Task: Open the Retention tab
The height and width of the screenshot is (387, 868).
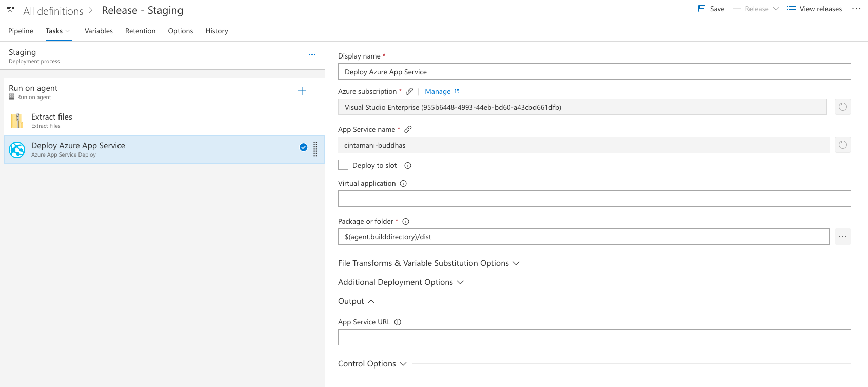Action: [x=140, y=31]
